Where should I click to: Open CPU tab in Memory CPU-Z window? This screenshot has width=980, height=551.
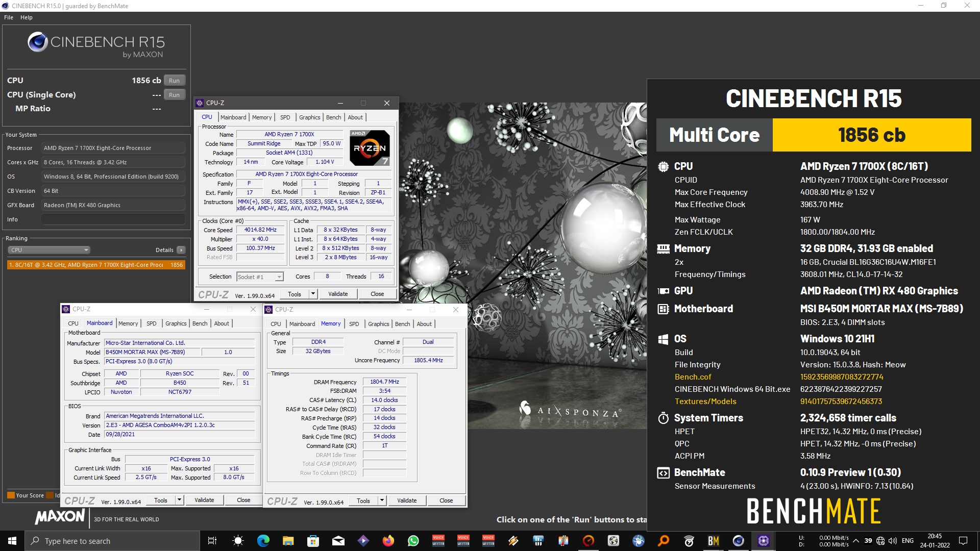(x=276, y=324)
